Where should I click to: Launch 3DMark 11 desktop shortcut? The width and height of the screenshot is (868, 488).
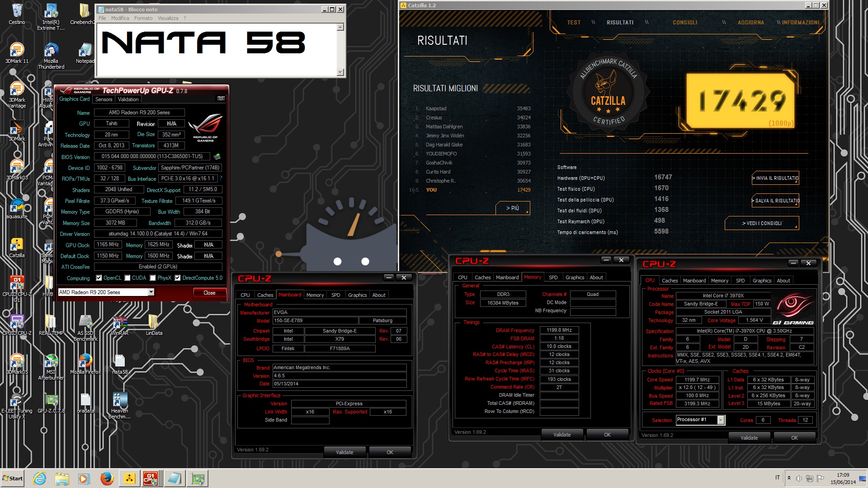(x=17, y=53)
